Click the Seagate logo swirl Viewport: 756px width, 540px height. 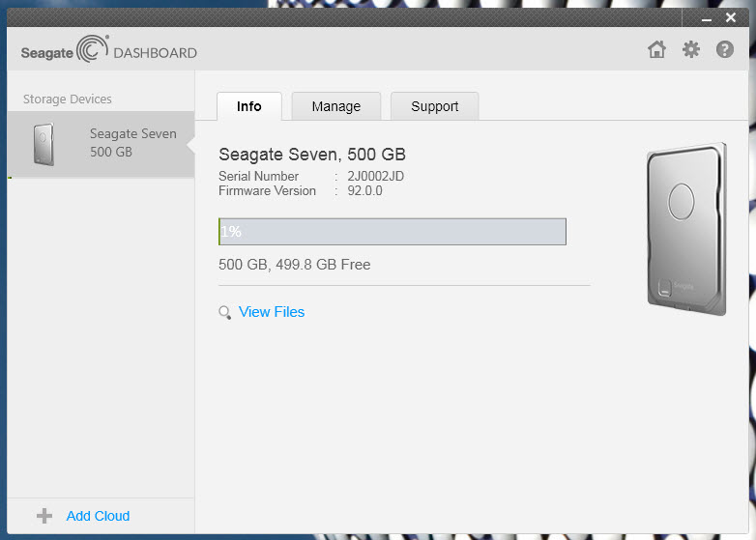click(x=93, y=48)
